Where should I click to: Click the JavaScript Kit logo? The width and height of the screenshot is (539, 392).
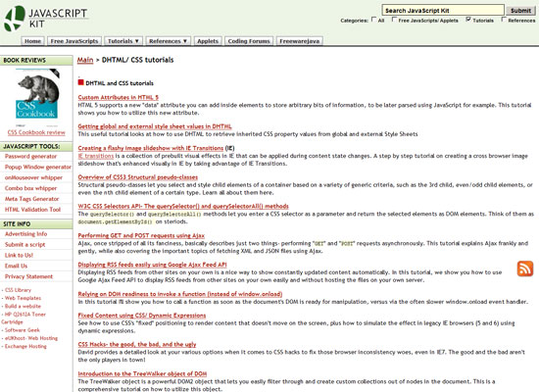[x=45, y=19]
